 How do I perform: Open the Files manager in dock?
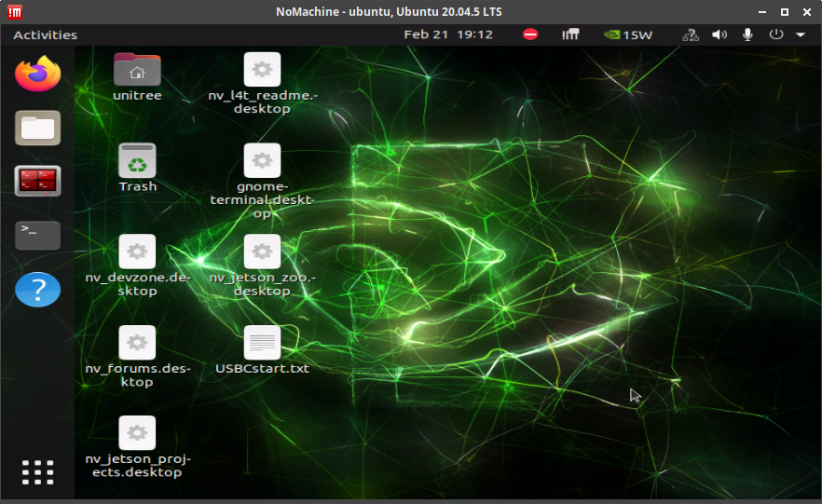click(x=37, y=128)
